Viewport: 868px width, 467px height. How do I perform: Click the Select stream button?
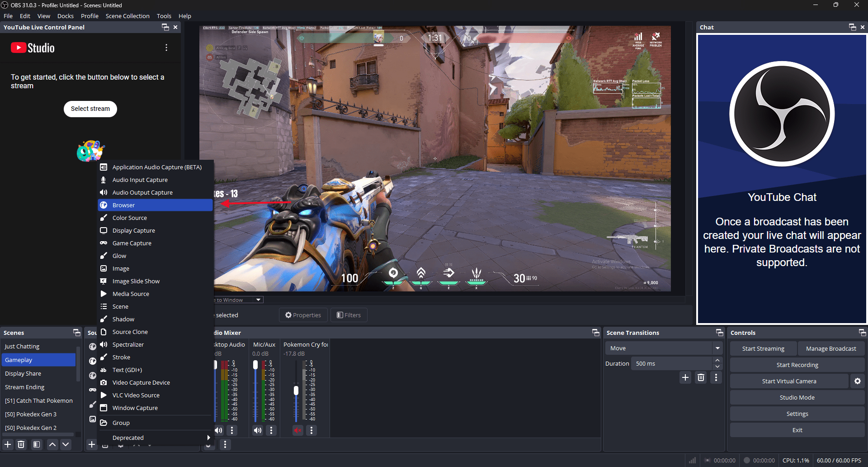90,109
